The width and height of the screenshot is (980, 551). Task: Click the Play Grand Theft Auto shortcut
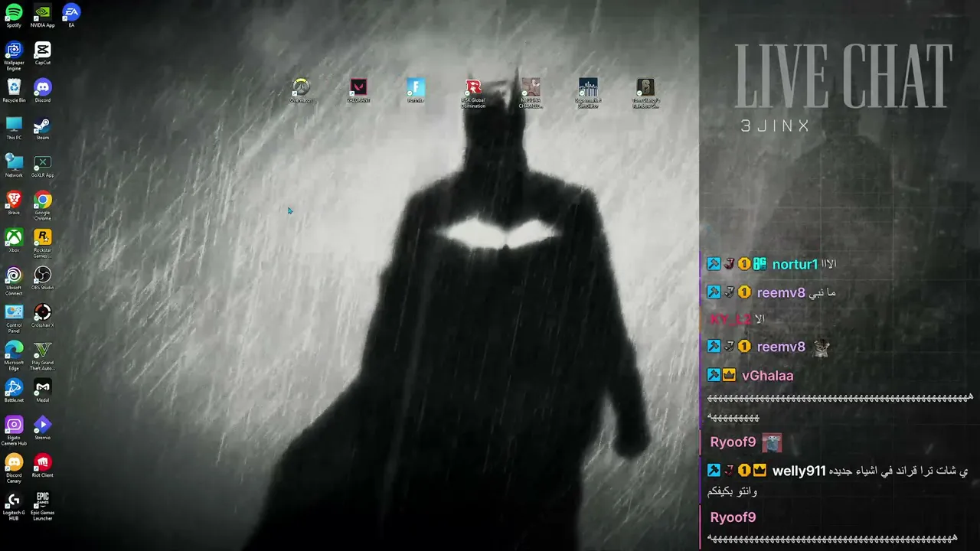pos(43,356)
